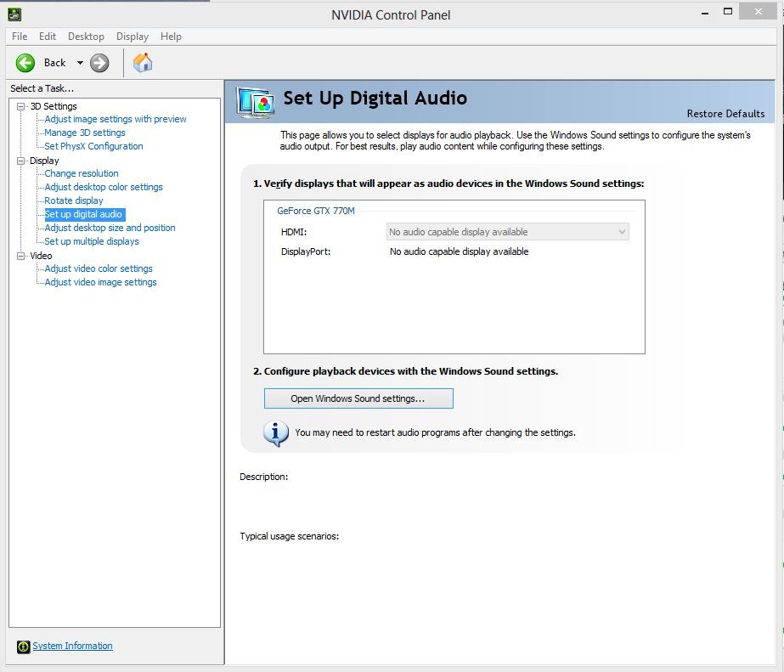Screen dimensions: 784x672
Task: Go to the Home page icon
Action: [143, 63]
